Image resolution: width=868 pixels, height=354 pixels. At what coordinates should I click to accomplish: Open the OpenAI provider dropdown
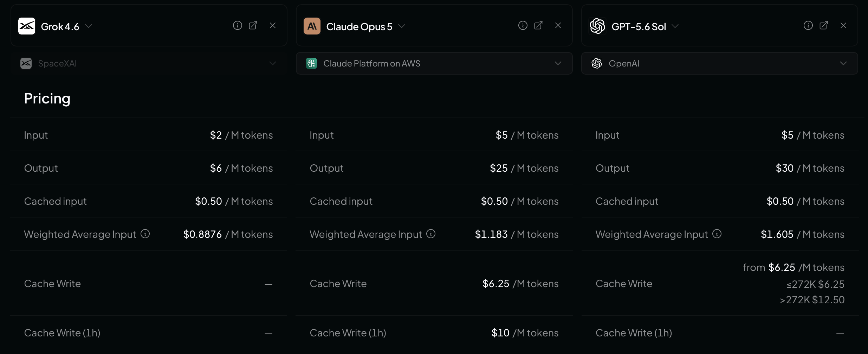(720, 63)
